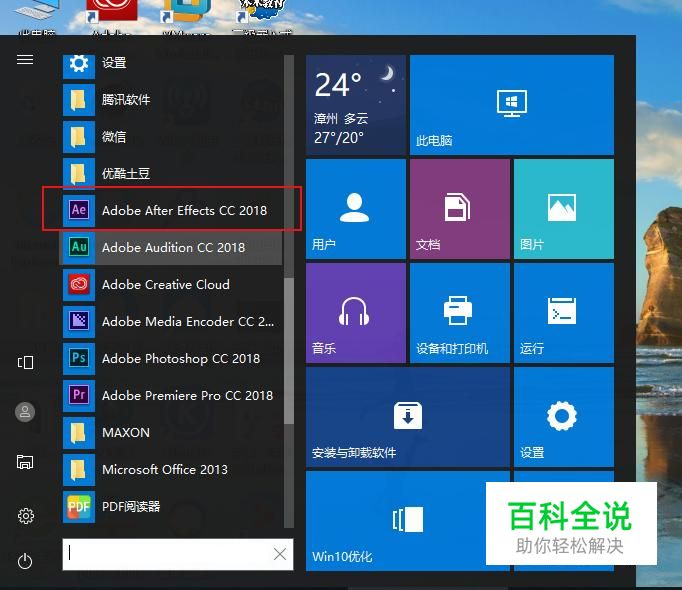Click the red Adobe desktop shortcut icon
The height and width of the screenshot is (590, 682).
tap(112, 10)
